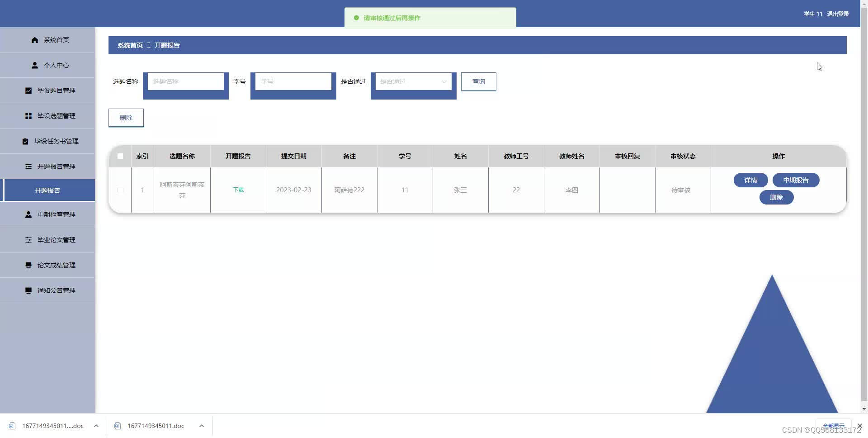Click the vertical page scrollbar
Screen dimensions: 868x438
[864, 204]
